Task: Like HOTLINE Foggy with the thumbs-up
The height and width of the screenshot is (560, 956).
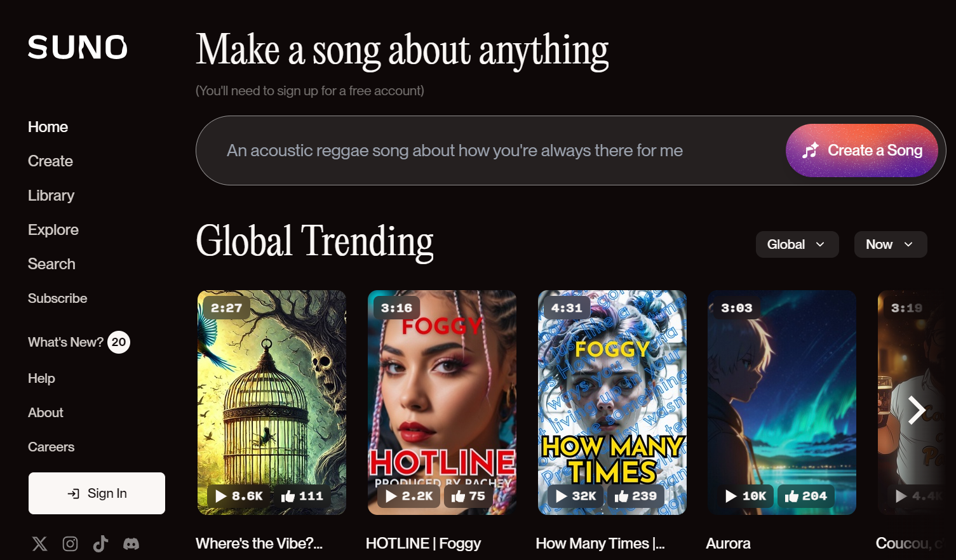Action: 468,496
